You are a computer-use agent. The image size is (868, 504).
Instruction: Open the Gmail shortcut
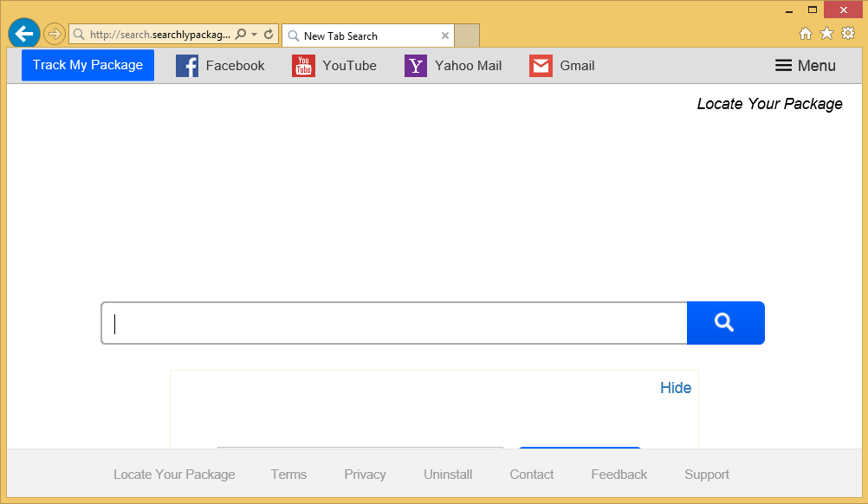[x=562, y=66]
